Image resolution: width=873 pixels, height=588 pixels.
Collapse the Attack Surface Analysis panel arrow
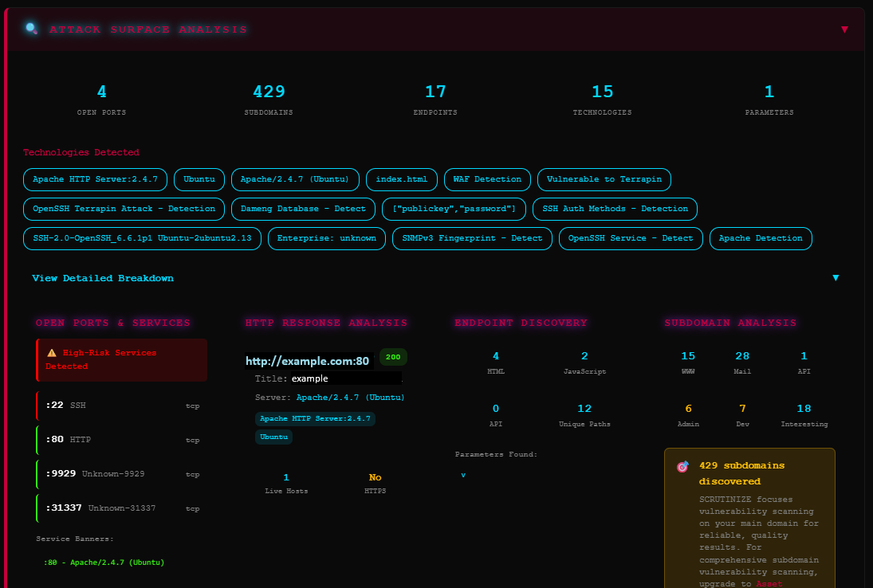click(844, 29)
